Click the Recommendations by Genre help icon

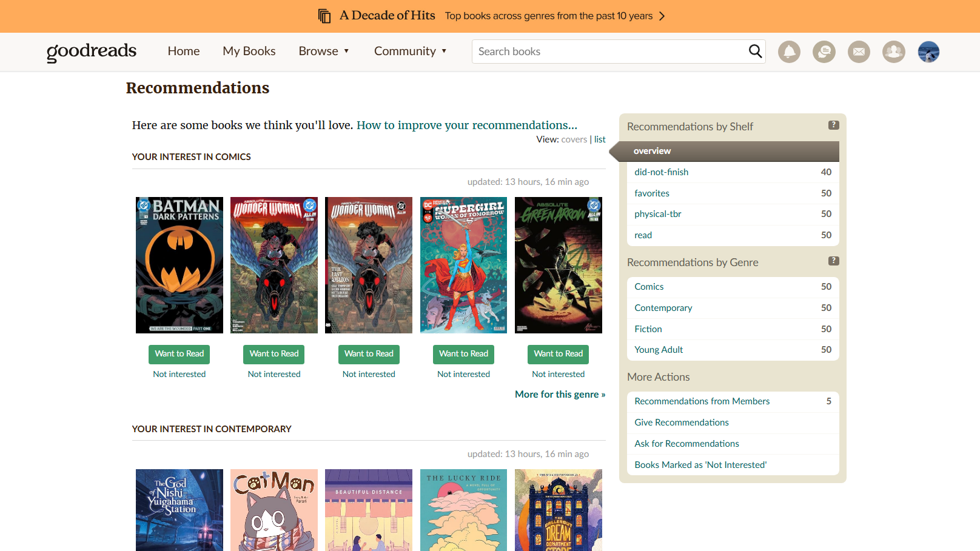pos(834,261)
